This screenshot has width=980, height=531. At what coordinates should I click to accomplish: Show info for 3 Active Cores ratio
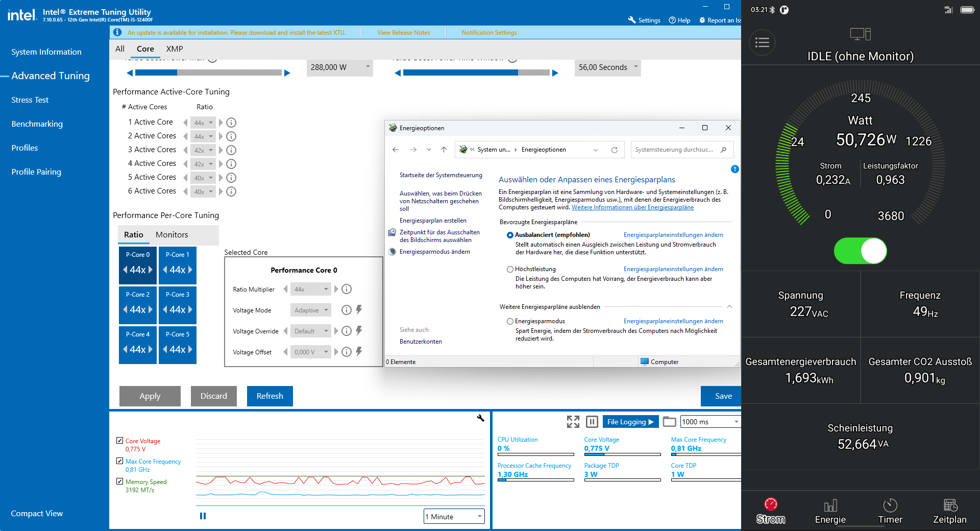(x=231, y=150)
